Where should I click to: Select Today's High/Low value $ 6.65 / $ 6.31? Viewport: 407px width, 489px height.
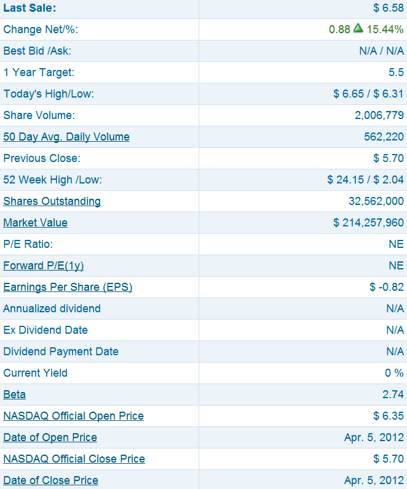368,94
